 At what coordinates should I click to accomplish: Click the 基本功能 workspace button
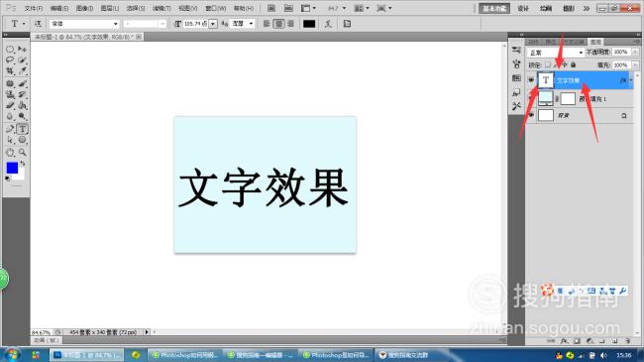click(494, 8)
